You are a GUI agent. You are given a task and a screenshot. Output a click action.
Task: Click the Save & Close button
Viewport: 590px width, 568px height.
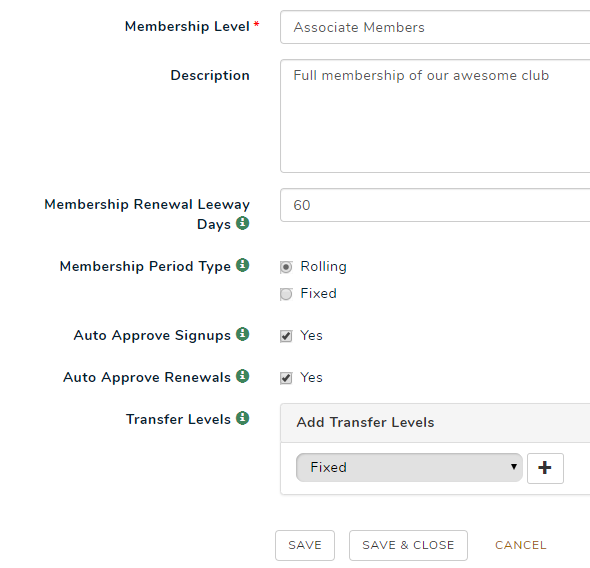[x=408, y=545]
